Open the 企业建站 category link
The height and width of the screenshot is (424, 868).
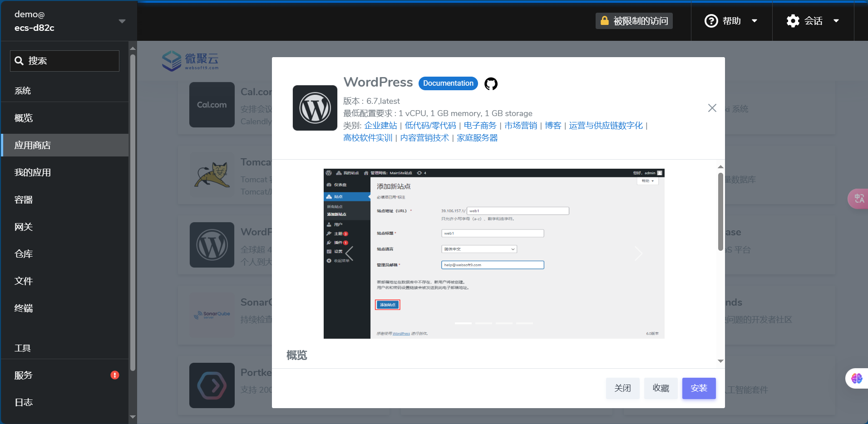380,126
